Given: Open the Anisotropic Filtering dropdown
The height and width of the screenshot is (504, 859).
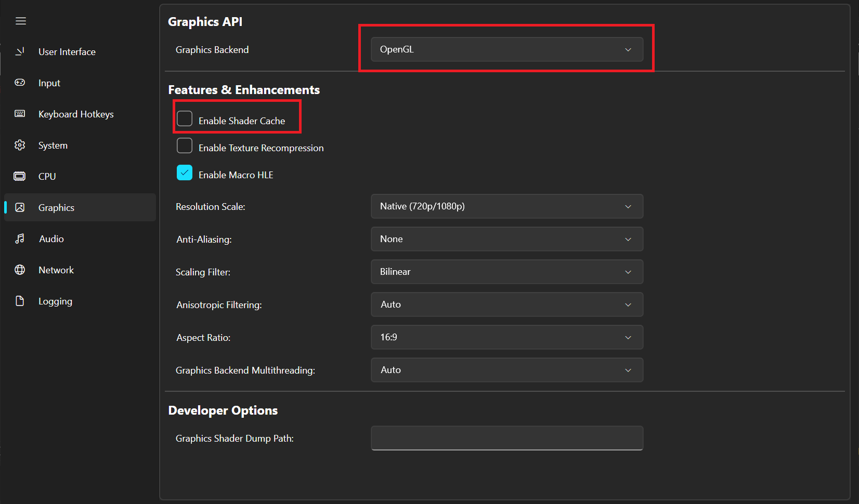Looking at the screenshot, I should click(507, 304).
